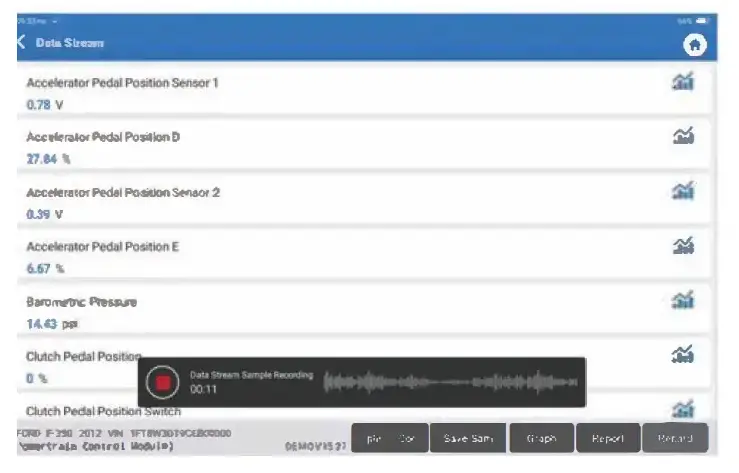Open graph for Clutch Pedal Position Switch

pos(683,409)
